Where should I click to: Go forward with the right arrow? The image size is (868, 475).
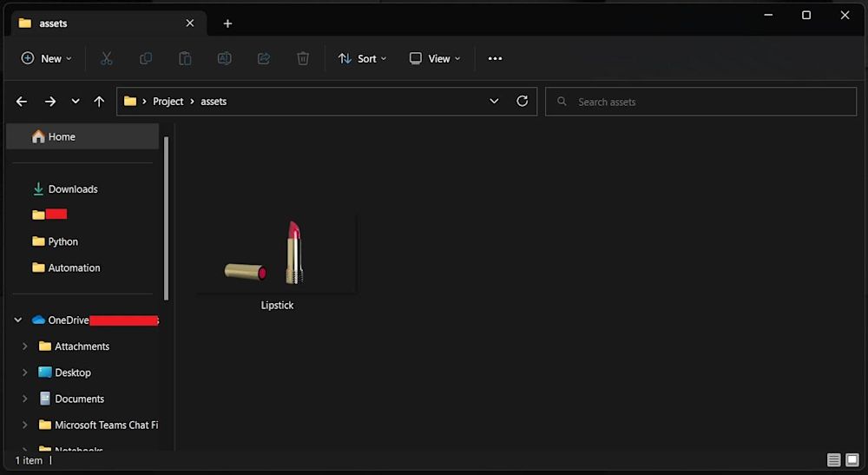pyautogui.click(x=50, y=102)
